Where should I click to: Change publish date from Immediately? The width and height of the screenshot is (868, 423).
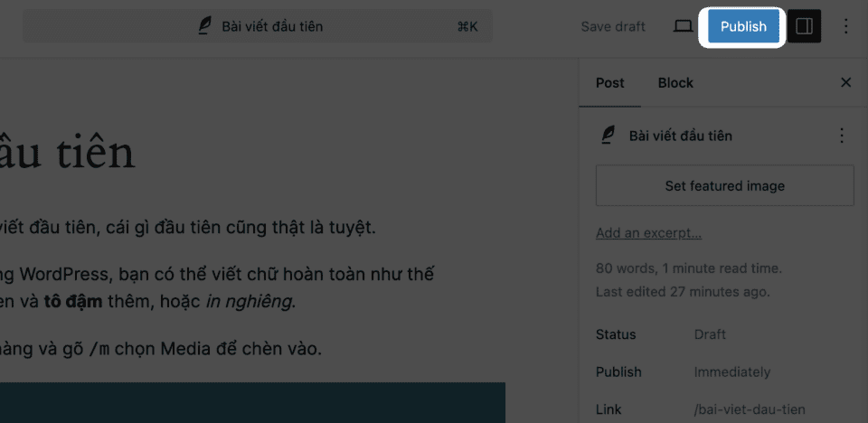pyautogui.click(x=731, y=372)
